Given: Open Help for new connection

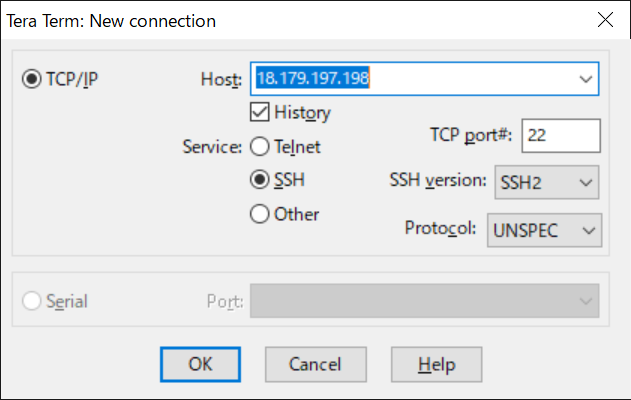Looking at the screenshot, I should tap(436, 364).
